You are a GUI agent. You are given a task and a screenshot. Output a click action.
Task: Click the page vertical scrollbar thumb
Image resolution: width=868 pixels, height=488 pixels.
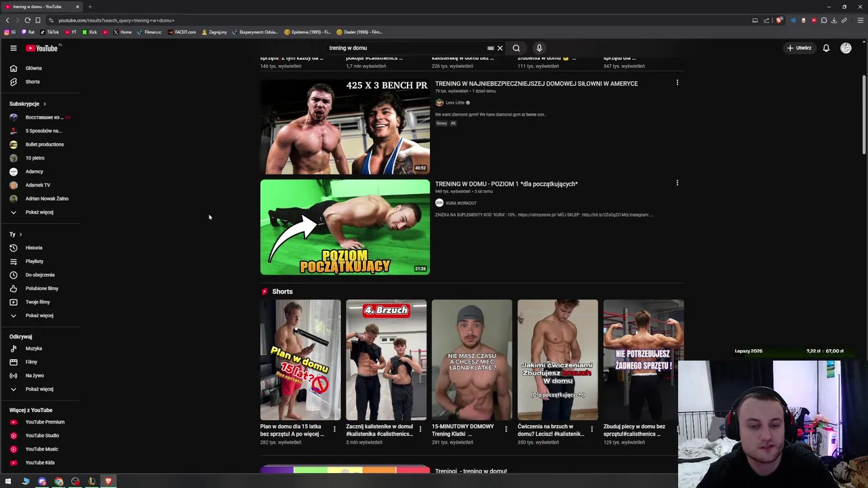[x=864, y=115]
